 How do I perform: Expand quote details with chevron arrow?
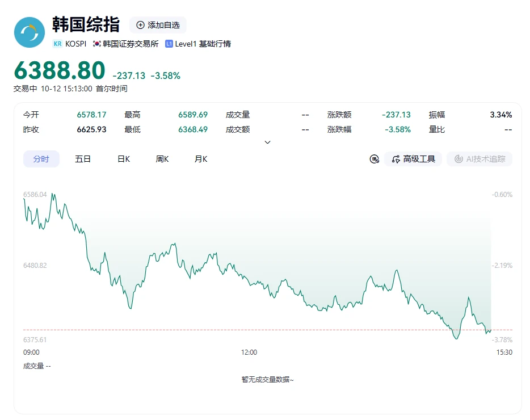(267, 142)
